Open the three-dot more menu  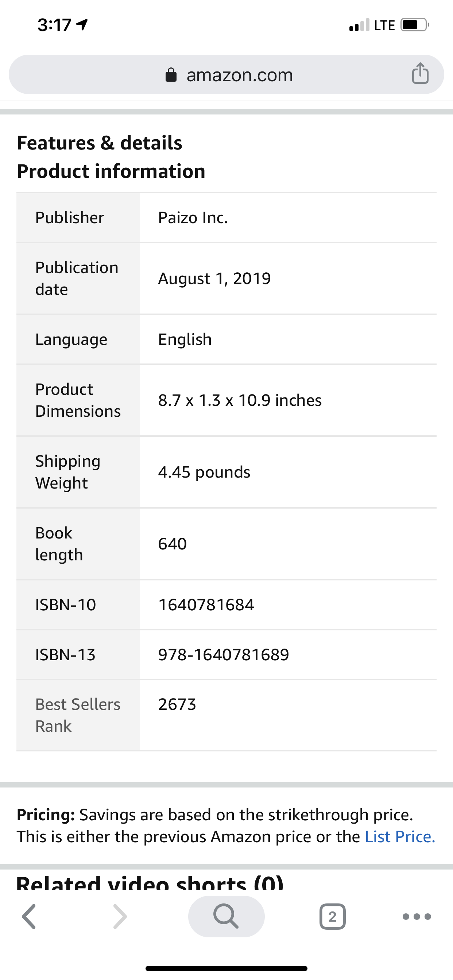(x=417, y=917)
